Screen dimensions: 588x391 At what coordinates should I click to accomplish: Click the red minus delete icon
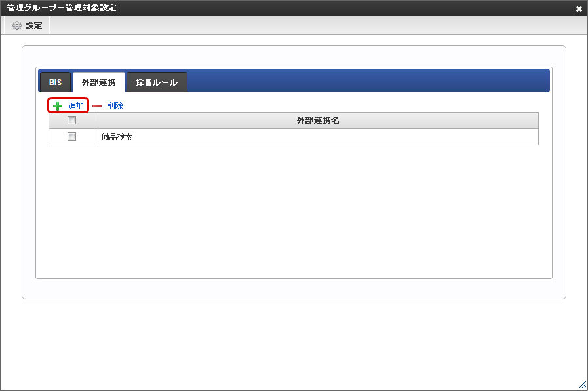click(97, 106)
